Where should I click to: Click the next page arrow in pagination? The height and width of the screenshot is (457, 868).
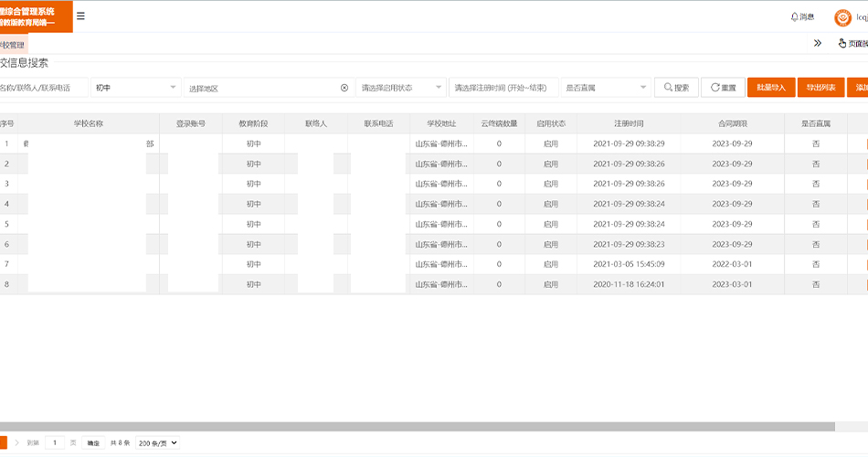coord(16,442)
